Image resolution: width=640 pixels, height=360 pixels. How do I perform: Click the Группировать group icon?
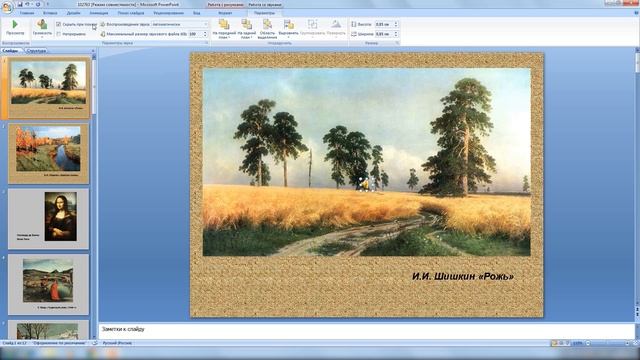312,29
